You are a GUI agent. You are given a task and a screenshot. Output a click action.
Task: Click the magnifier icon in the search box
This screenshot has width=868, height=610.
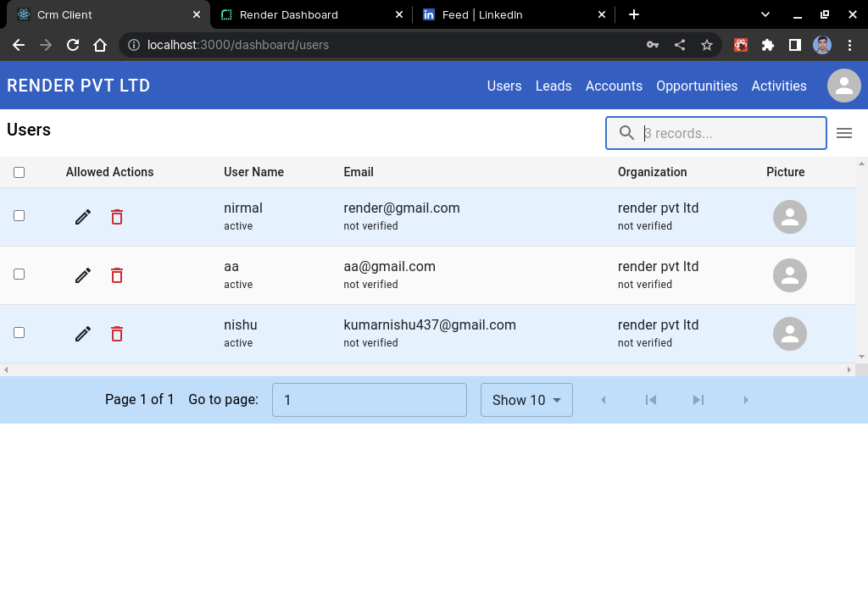(626, 133)
